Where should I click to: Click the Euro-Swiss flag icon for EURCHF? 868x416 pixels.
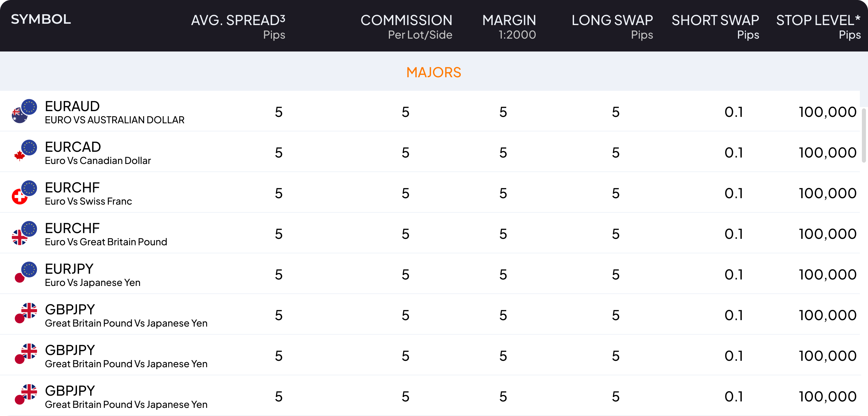tap(24, 192)
